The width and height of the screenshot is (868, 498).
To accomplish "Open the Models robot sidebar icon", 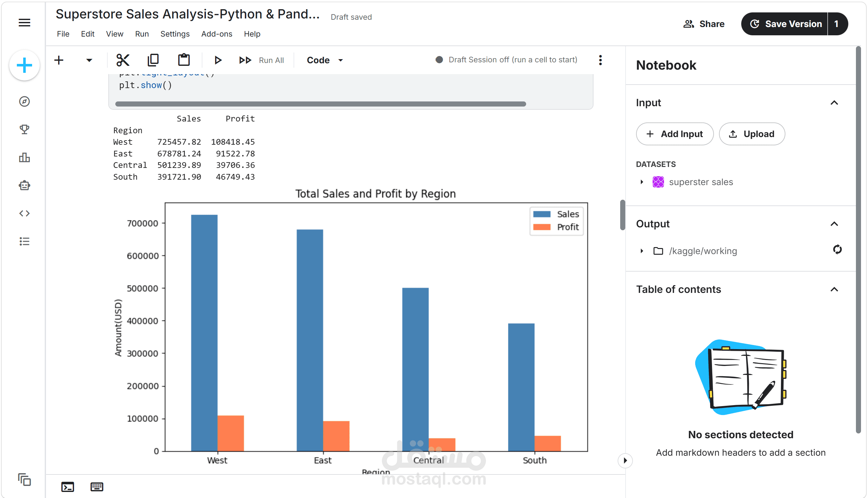I will (24, 185).
